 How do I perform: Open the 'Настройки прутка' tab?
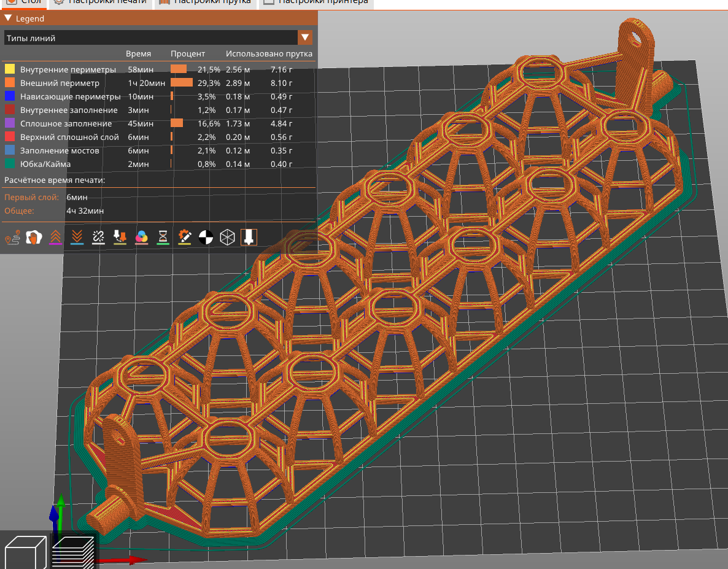[x=205, y=2]
